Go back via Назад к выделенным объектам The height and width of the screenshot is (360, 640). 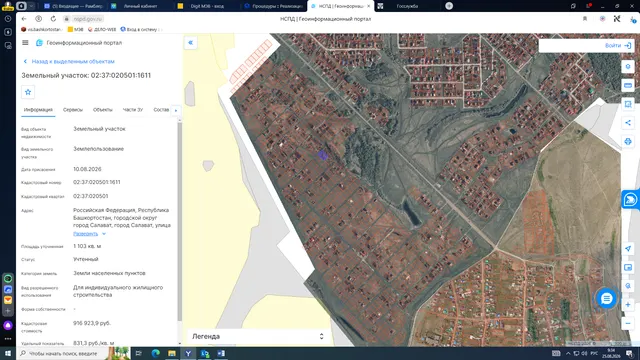coord(69,61)
